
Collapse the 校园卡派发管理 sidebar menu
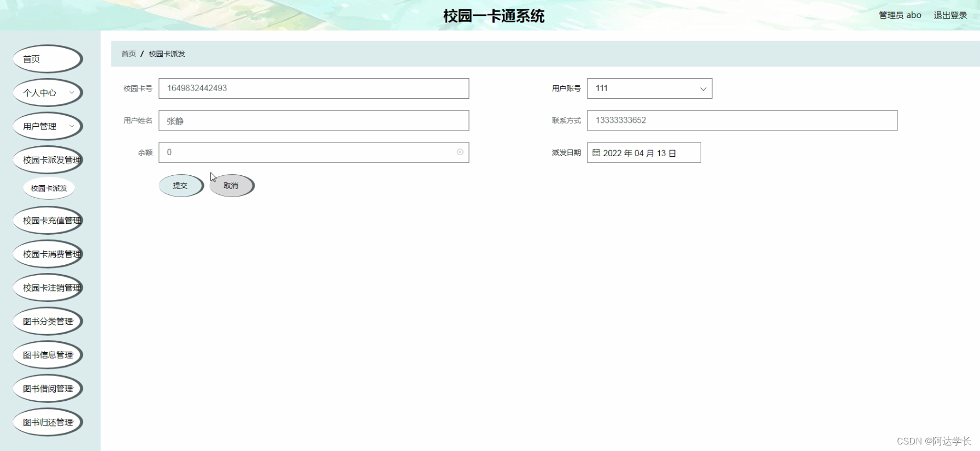tap(48, 160)
